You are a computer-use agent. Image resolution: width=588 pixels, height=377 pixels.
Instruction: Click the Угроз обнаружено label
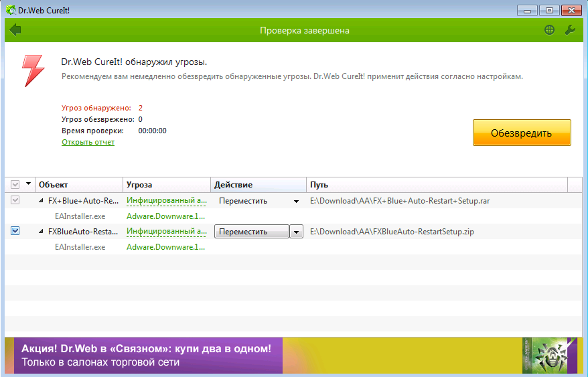tap(96, 108)
